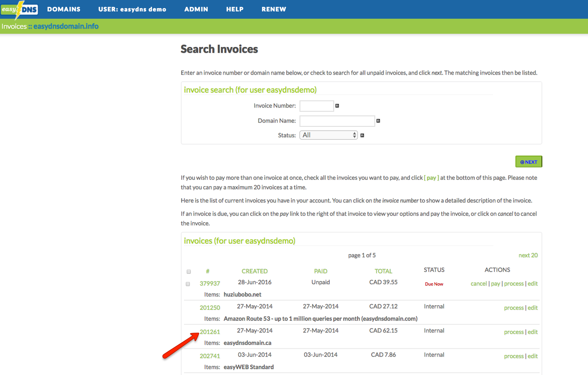Open the RENEW menu
The image size is (588, 375).
(x=274, y=9)
